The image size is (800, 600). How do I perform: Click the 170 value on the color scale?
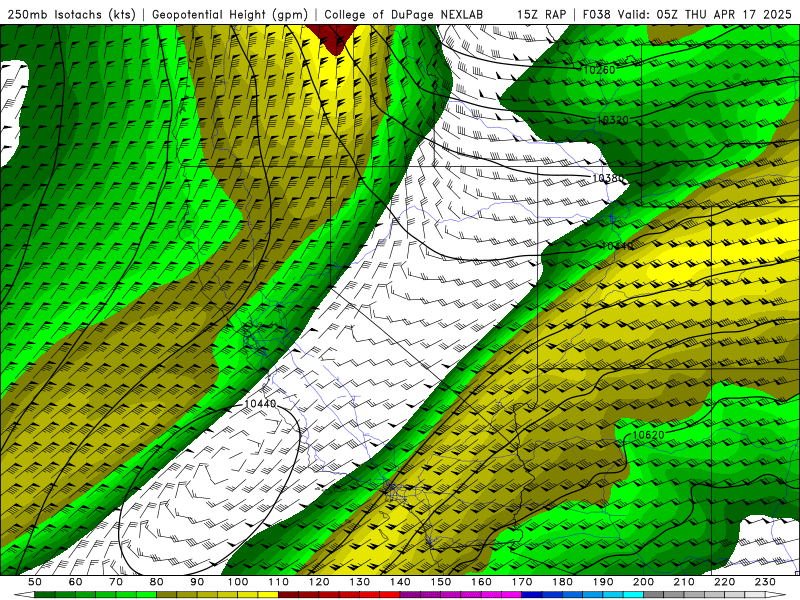point(522,582)
